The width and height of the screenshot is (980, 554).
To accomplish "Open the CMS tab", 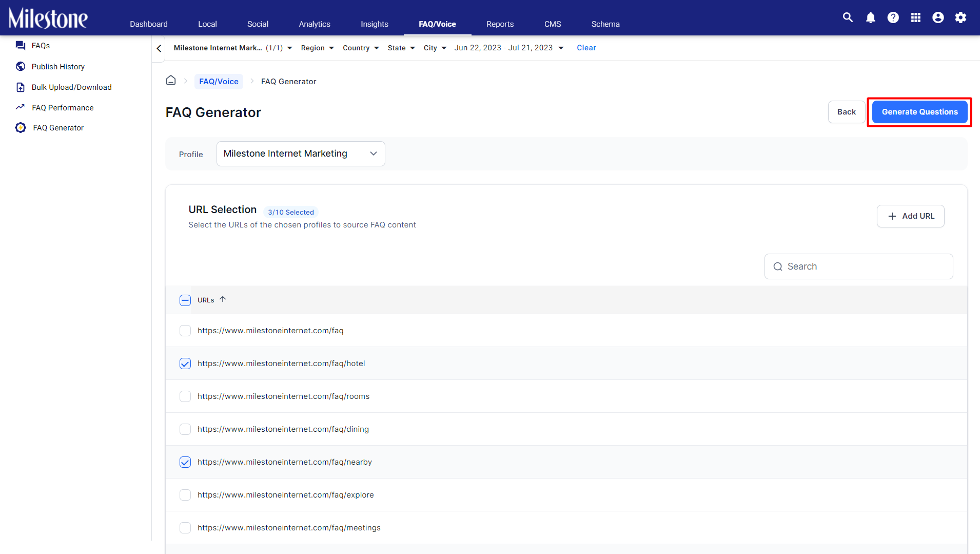I will click(553, 24).
